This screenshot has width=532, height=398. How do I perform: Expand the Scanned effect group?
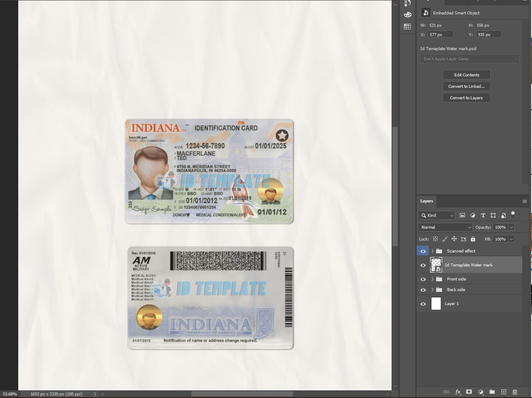pyautogui.click(x=432, y=251)
